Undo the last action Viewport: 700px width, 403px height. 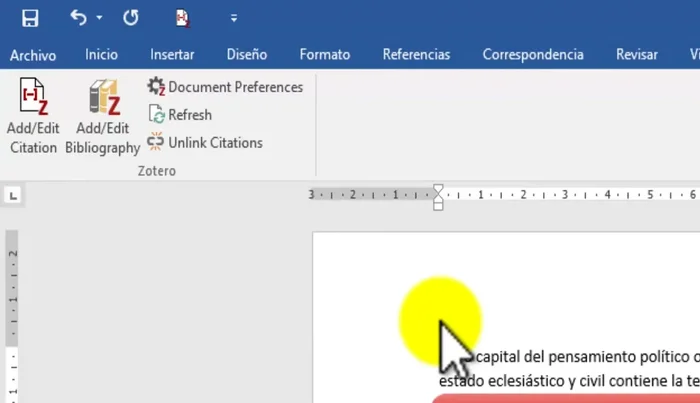click(79, 18)
